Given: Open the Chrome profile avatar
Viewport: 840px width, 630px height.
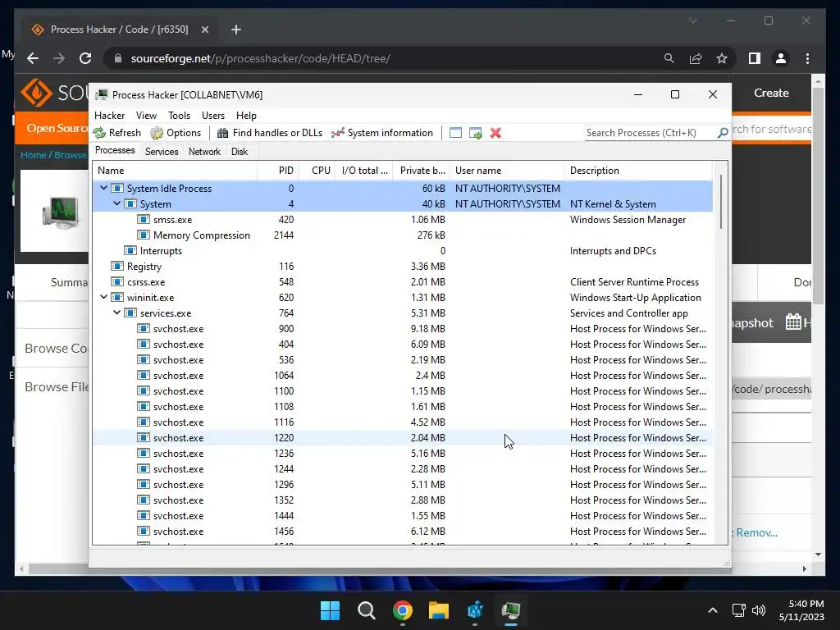Looking at the screenshot, I should click(x=781, y=58).
